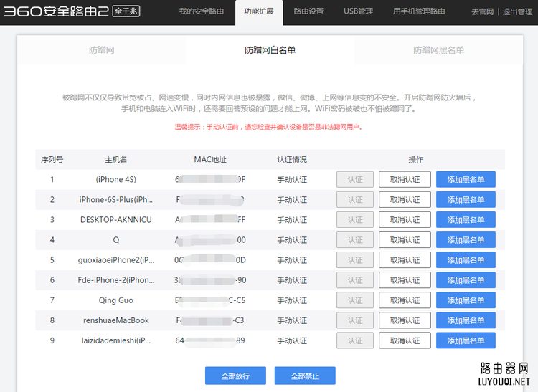Screen dimensions: 538x392
Task: Click 去官网 link
Action: tap(482, 12)
